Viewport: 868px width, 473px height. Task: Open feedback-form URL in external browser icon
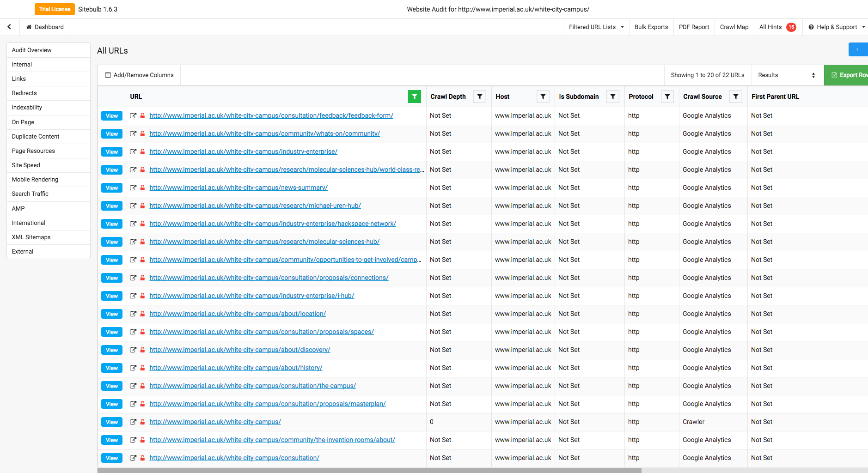[133, 116]
